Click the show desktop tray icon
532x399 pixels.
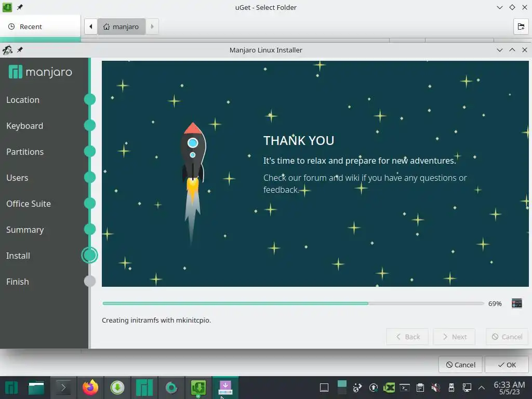pyautogui.click(x=324, y=388)
